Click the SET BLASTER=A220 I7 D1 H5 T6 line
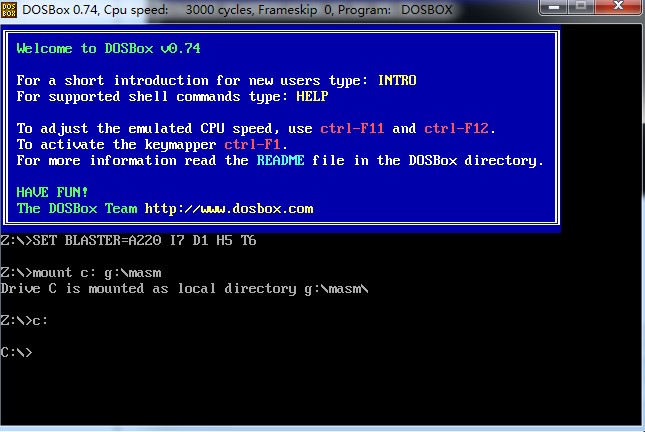Image resolution: width=645 pixels, height=432 pixels. pos(128,240)
